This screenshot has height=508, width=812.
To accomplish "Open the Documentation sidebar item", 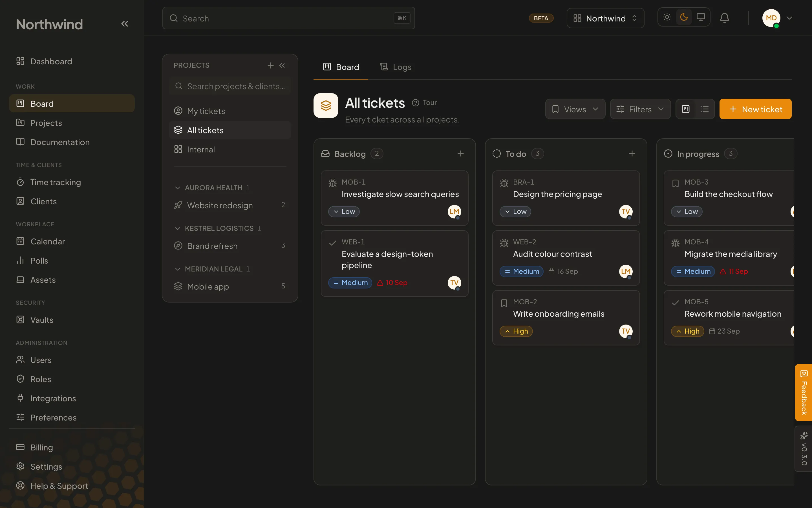I will (72, 142).
